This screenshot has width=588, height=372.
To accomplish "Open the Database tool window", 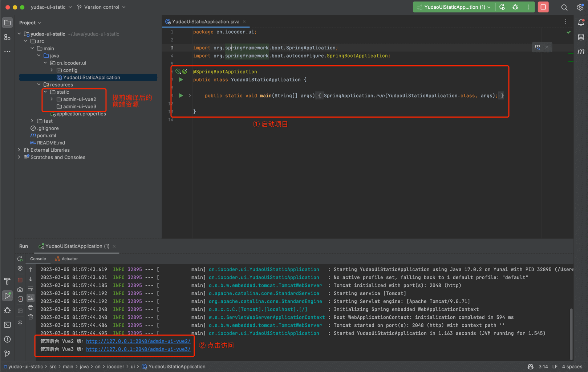I will pyautogui.click(x=581, y=37).
